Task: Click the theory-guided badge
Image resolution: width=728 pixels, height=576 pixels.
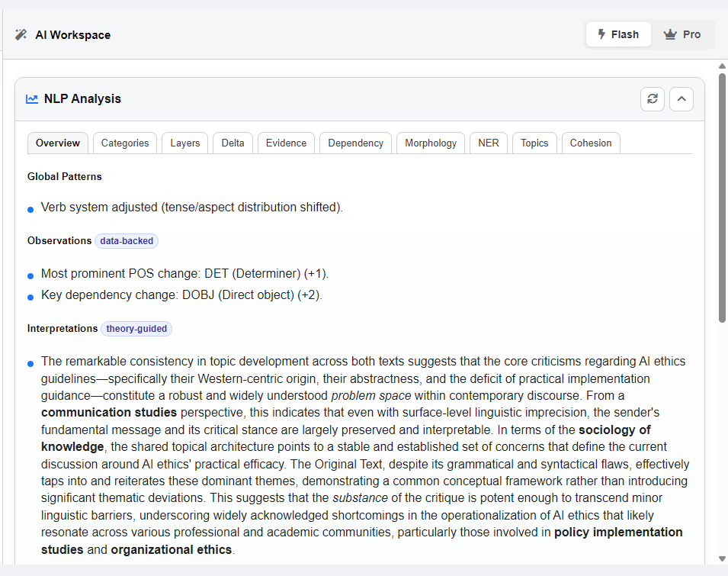Action: [x=136, y=329]
